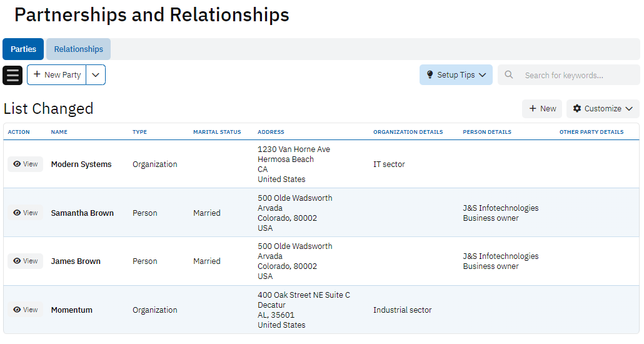This screenshot has width=644, height=344.
Task: Sort by the Type column header
Action: pos(139,132)
